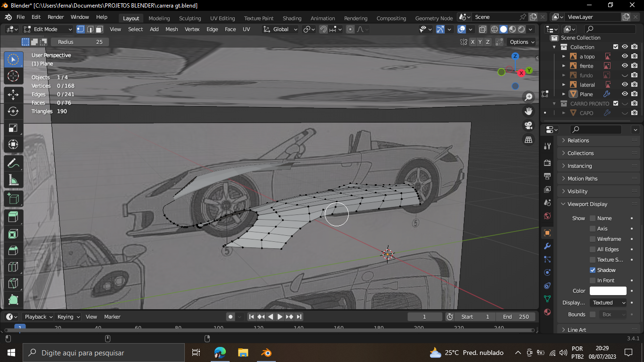Image resolution: width=644 pixels, height=362 pixels.
Task: Enable the Wireframe checkbox
Action: coord(593,239)
